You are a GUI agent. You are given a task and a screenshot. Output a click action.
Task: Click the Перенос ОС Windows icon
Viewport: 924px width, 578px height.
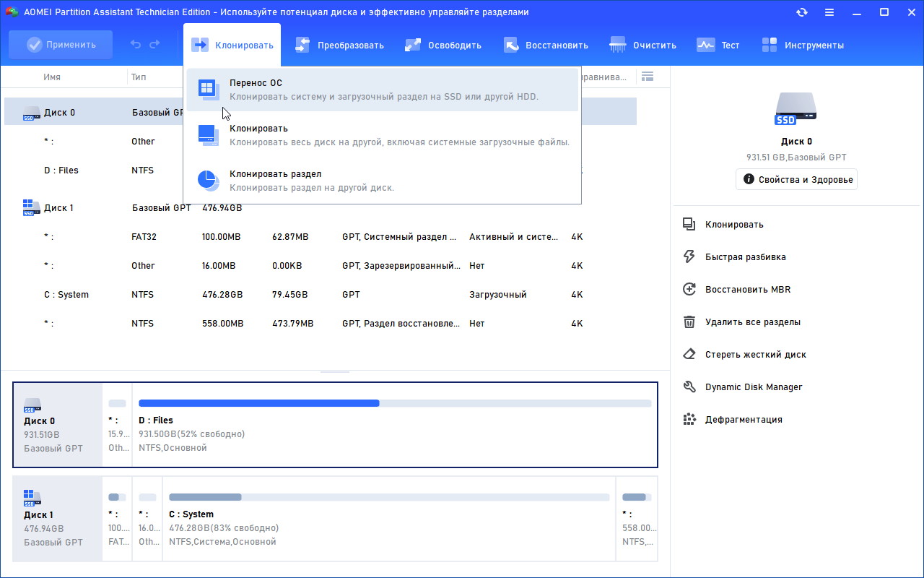[x=208, y=90]
